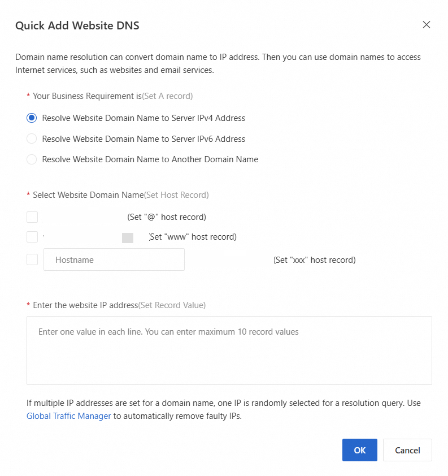This screenshot has width=448, height=476.
Task: Focus the Hostname input field
Action: [114, 260]
